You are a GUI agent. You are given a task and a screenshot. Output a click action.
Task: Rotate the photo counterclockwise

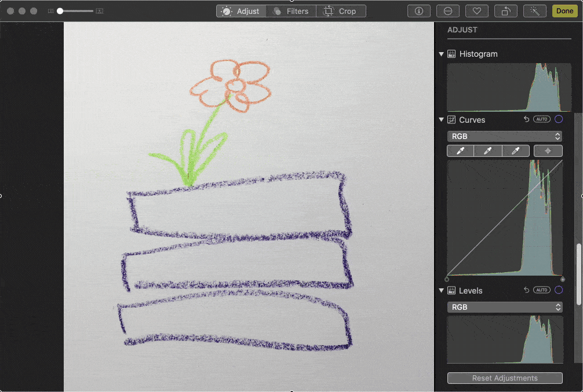click(x=506, y=11)
